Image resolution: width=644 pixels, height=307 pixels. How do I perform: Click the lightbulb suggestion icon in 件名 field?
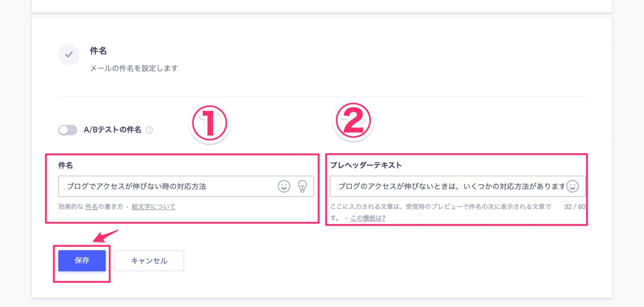302,186
